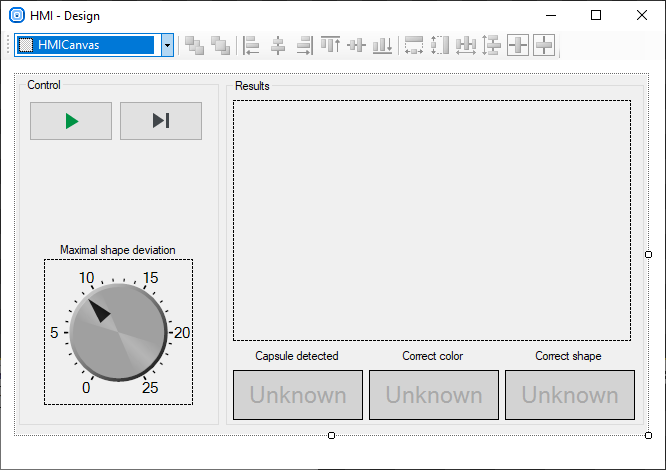Select the Capsule detected Unknown indicator
Viewport: 666px width, 470px height.
[297, 395]
